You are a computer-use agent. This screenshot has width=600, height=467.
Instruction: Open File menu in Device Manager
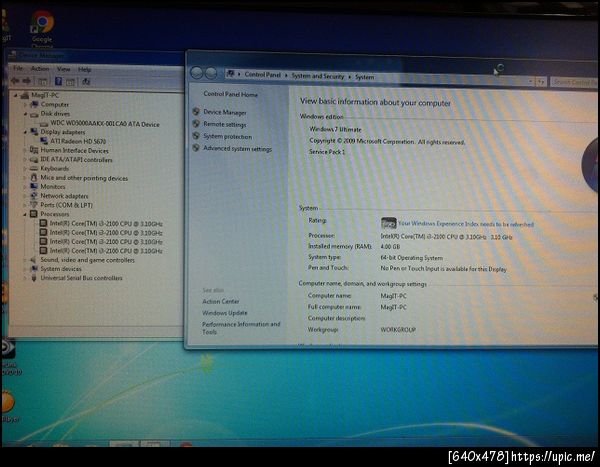(x=18, y=69)
